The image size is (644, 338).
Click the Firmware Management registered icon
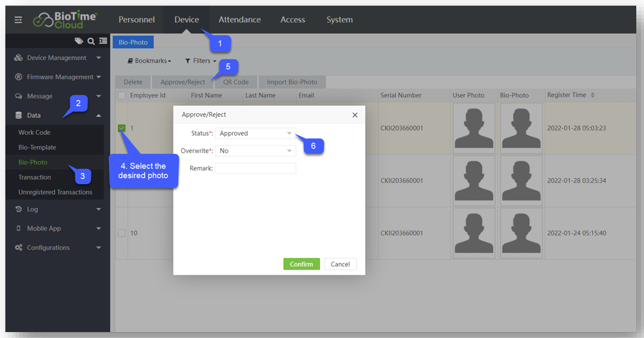(18, 77)
